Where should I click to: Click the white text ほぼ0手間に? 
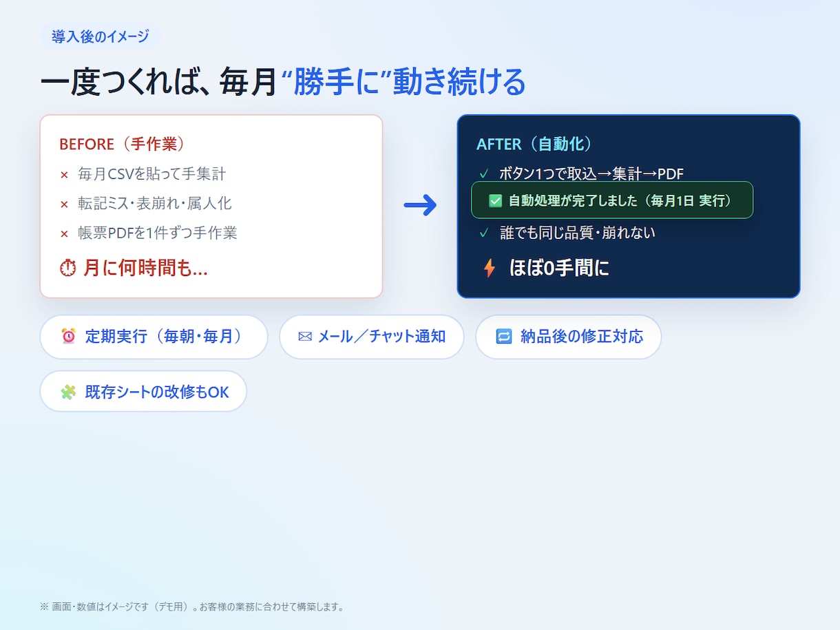[x=559, y=268]
